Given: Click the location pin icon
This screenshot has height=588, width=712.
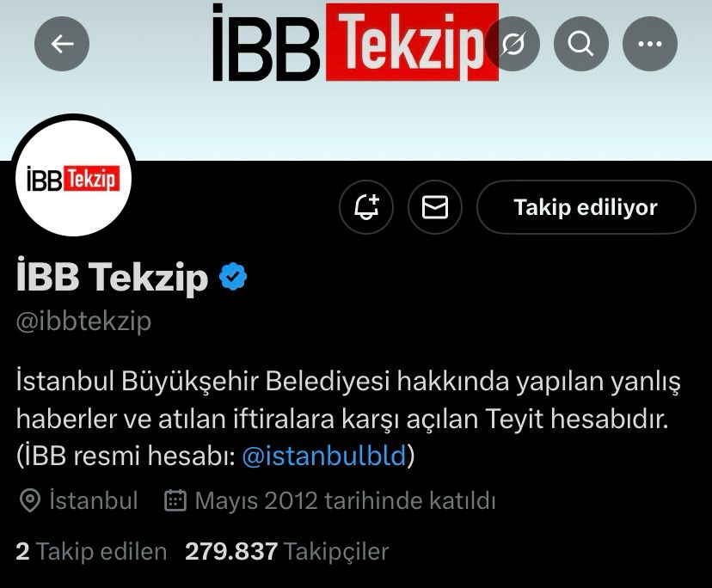Looking at the screenshot, I should pyautogui.click(x=30, y=501).
